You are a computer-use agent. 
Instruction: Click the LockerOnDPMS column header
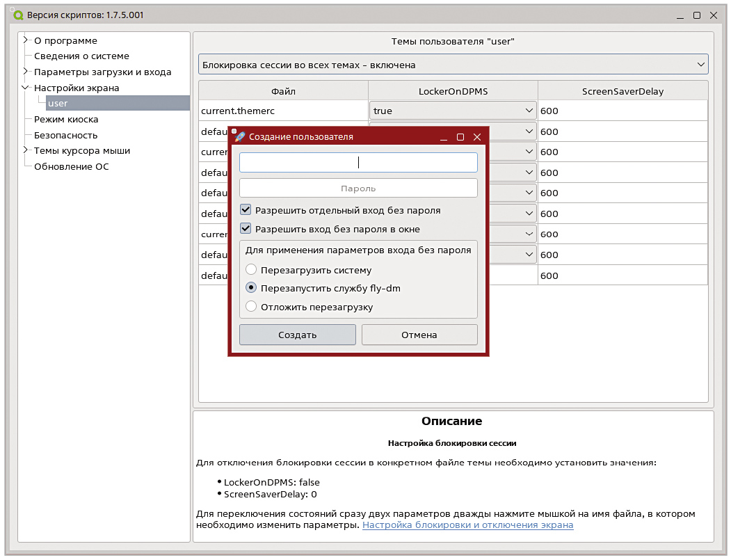[453, 91]
